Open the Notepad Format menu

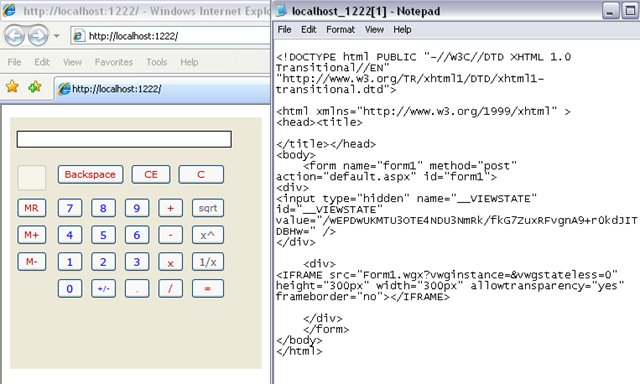coord(340,29)
